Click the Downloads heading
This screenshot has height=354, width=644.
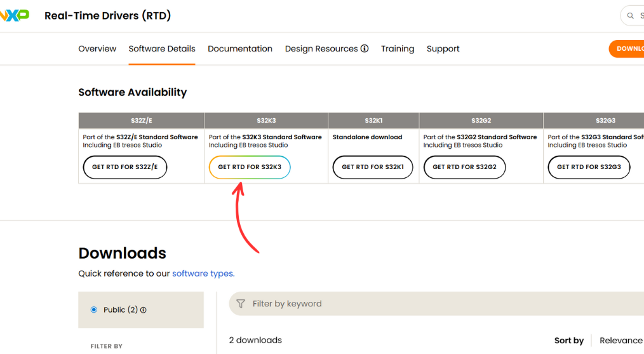point(123,253)
